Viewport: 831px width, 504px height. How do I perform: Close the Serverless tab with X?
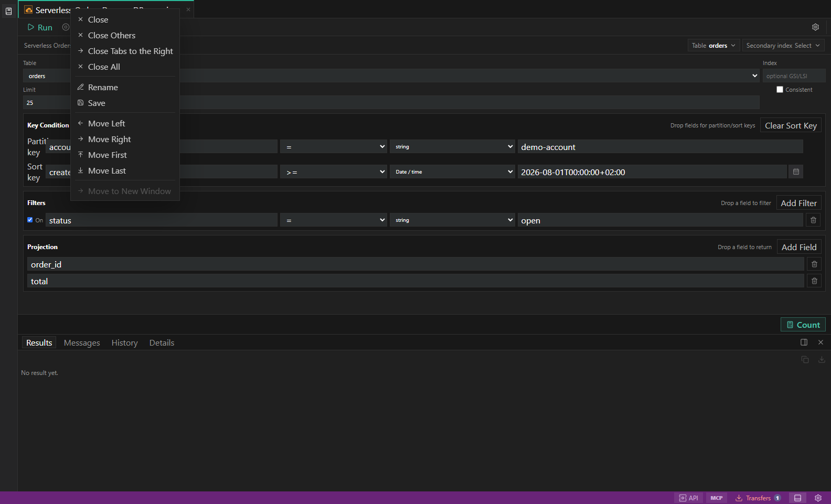tap(188, 9)
